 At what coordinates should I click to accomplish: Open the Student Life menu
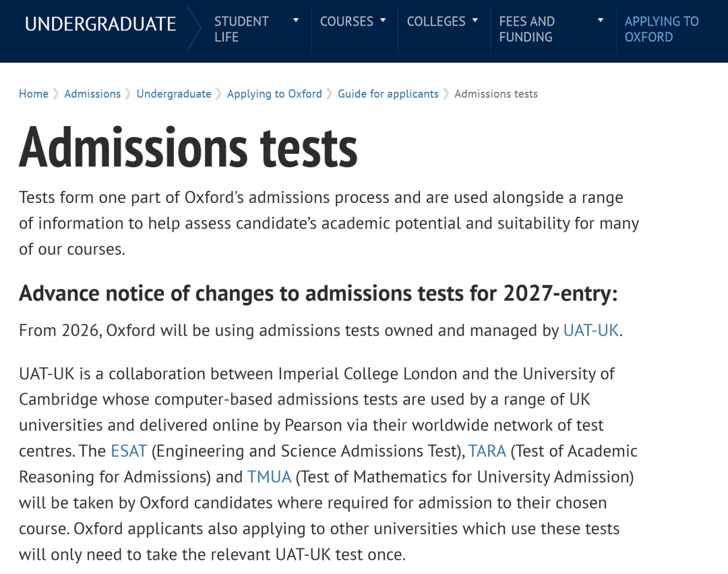point(241,29)
